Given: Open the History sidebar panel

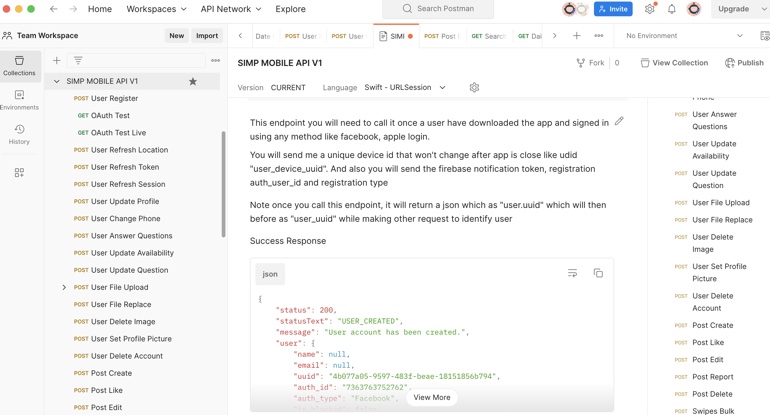Looking at the screenshot, I should (19, 134).
